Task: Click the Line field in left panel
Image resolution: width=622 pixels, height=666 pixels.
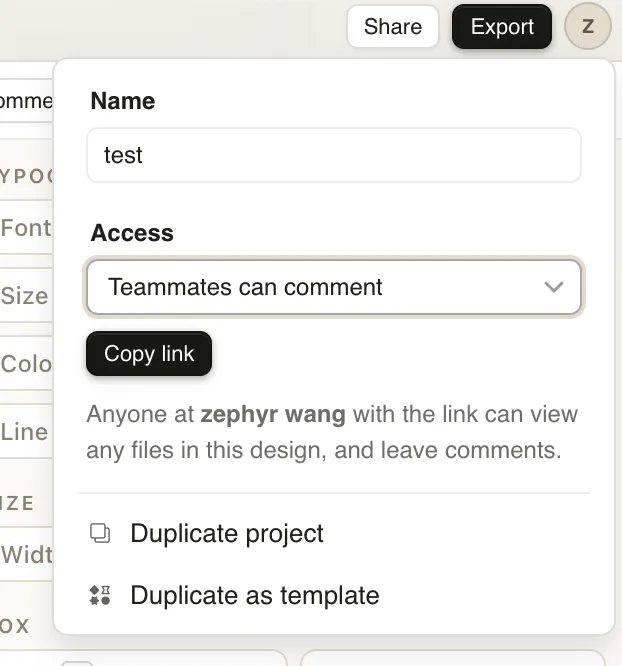Action: coord(26,432)
